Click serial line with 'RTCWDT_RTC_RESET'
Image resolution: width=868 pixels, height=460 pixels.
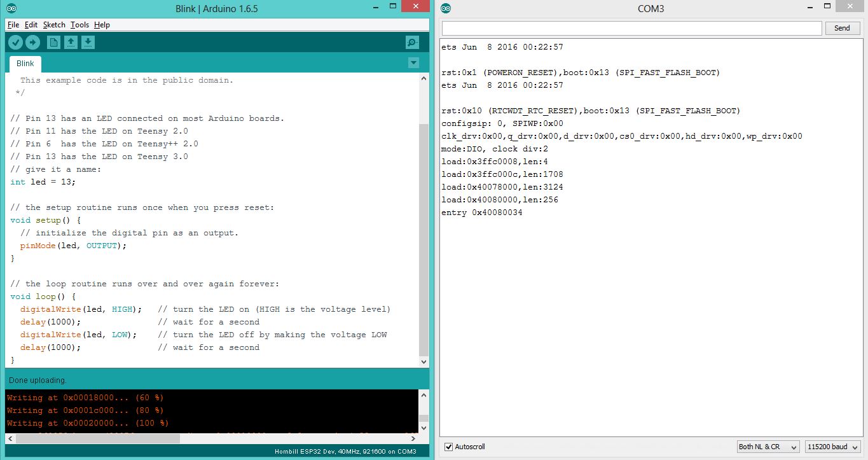(x=591, y=111)
